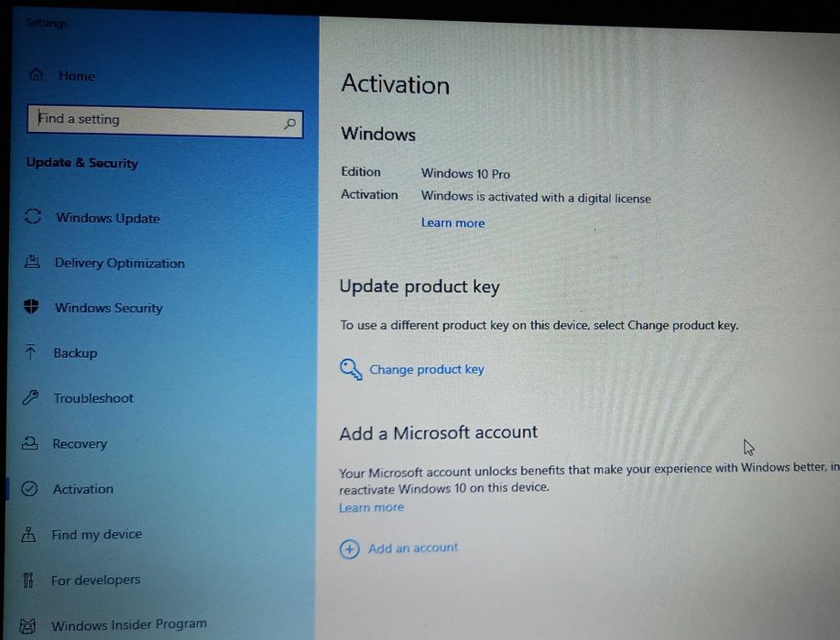Viewport: 840px width, 640px height.
Task: Click the Home house icon
Action: tap(37, 74)
